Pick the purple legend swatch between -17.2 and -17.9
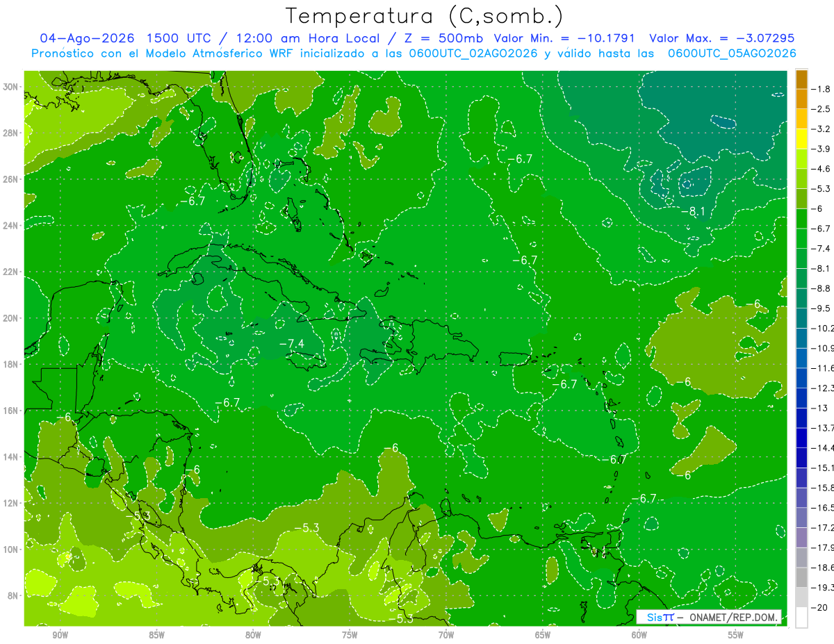 pos(801,537)
